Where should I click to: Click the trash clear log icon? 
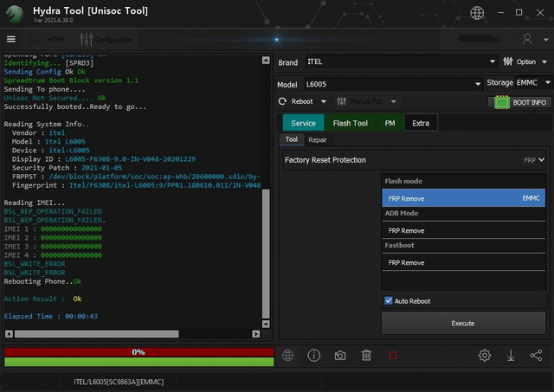click(x=366, y=356)
